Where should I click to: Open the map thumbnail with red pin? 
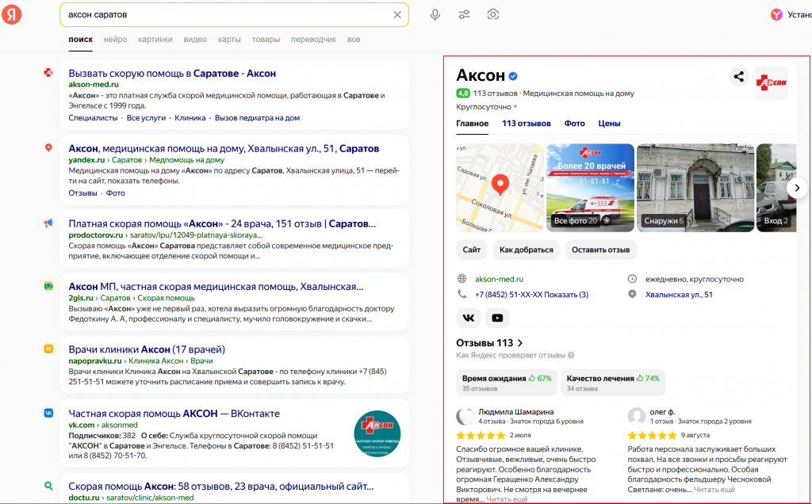[500, 188]
